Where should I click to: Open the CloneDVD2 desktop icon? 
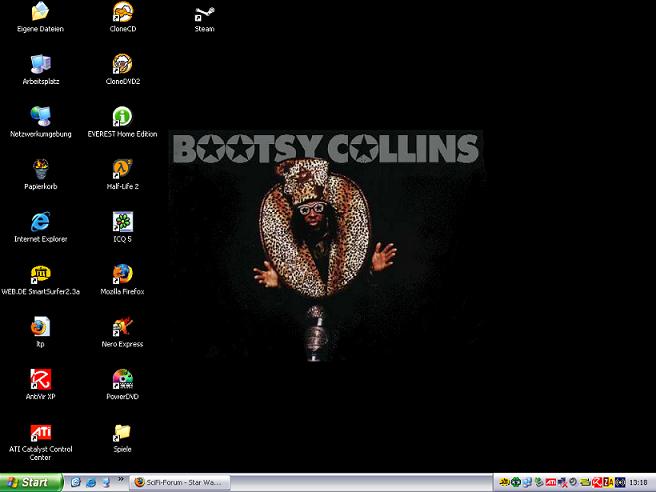click(x=123, y=65)
